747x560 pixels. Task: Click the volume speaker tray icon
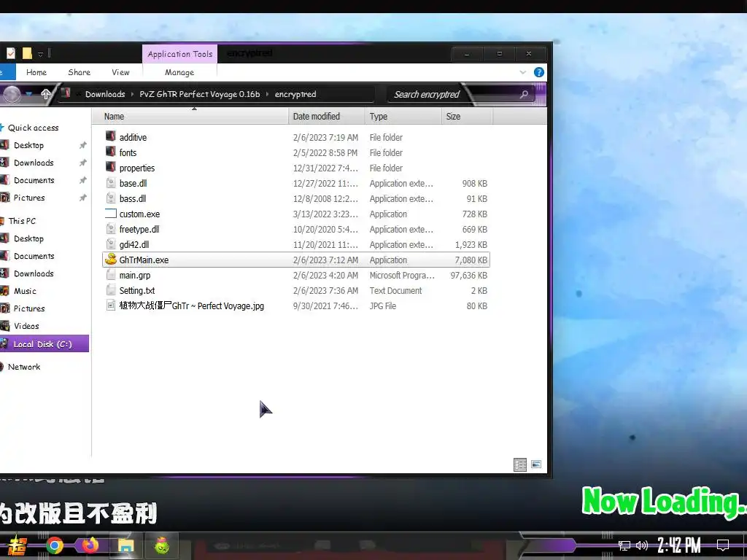point(642,545)
